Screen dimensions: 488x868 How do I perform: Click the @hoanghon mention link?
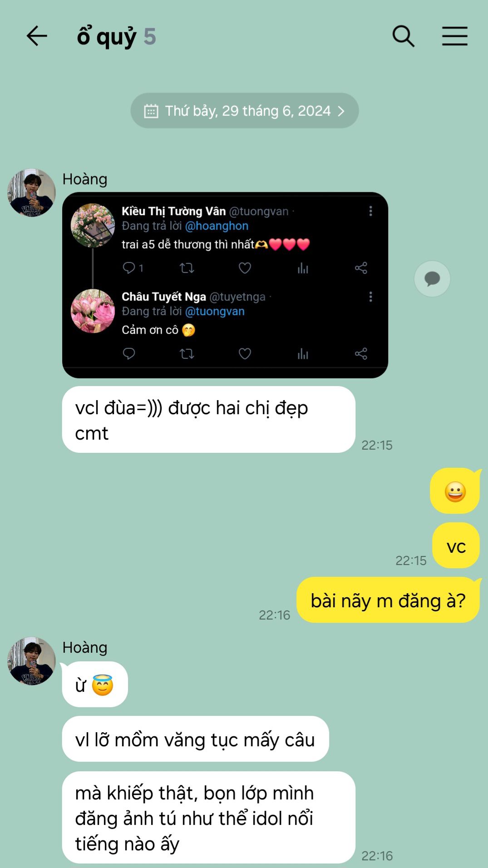pyautogui.click(x=217, y=226)
